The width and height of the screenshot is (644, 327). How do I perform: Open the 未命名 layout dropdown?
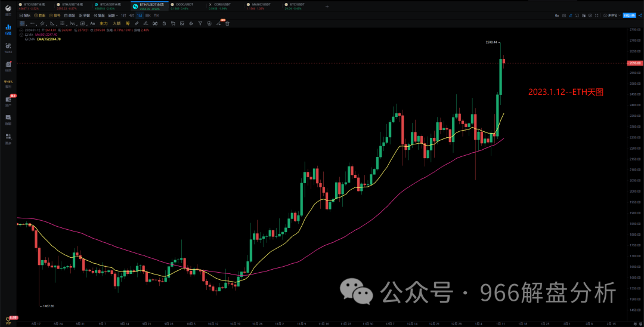tap(613, 16)
